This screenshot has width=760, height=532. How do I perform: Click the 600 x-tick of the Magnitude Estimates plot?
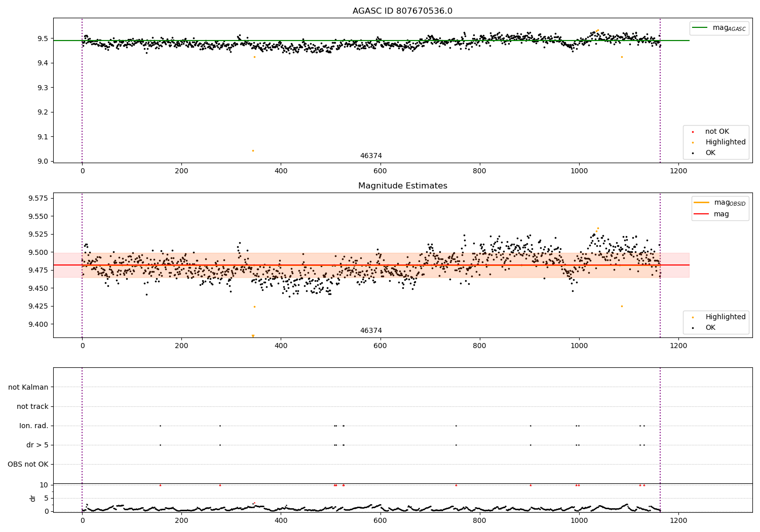point(380,346)
